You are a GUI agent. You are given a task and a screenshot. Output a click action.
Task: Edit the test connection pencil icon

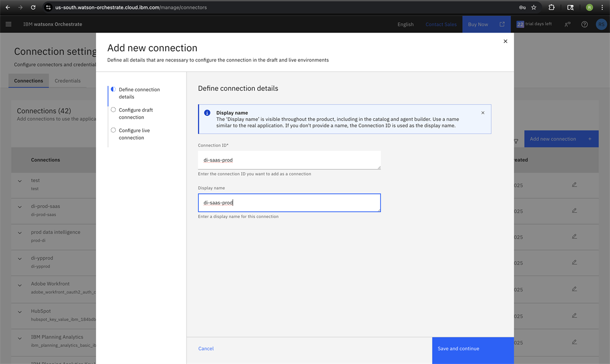[x=574, y=184]
